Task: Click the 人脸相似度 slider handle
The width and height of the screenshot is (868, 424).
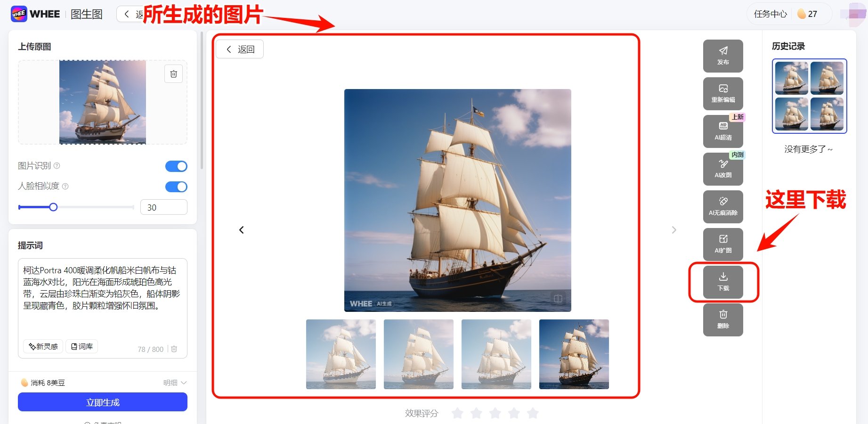Action: (53, 207)
